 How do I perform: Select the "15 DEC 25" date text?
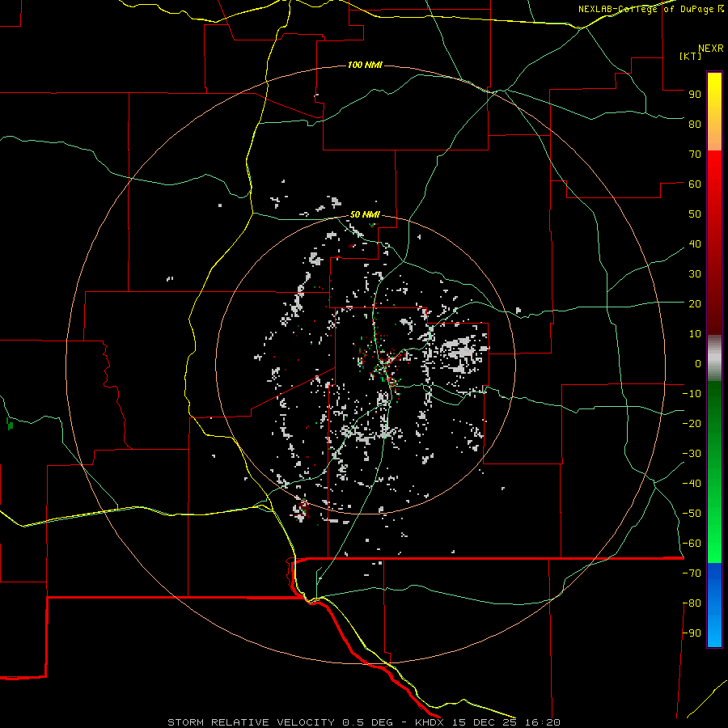click(x=485, y=722)
